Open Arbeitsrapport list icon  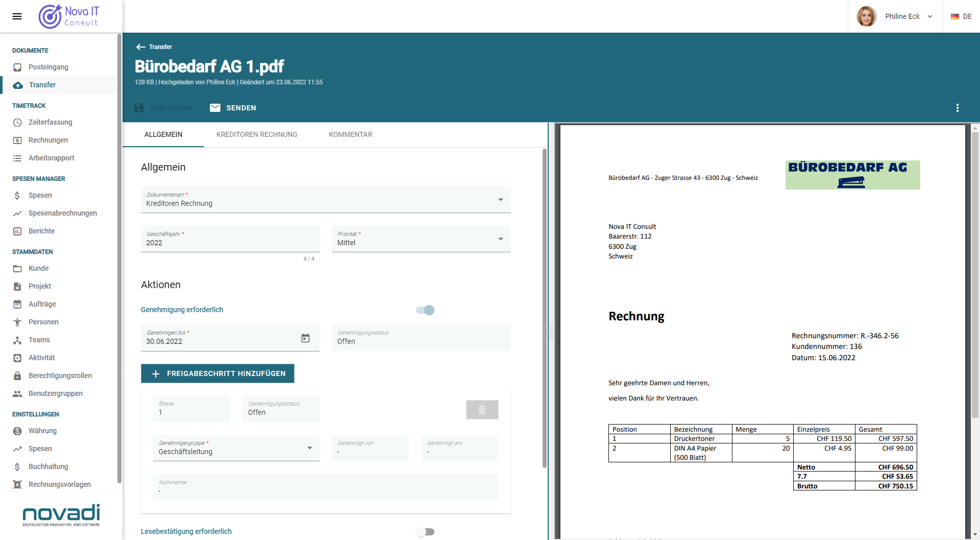(17, 158)
